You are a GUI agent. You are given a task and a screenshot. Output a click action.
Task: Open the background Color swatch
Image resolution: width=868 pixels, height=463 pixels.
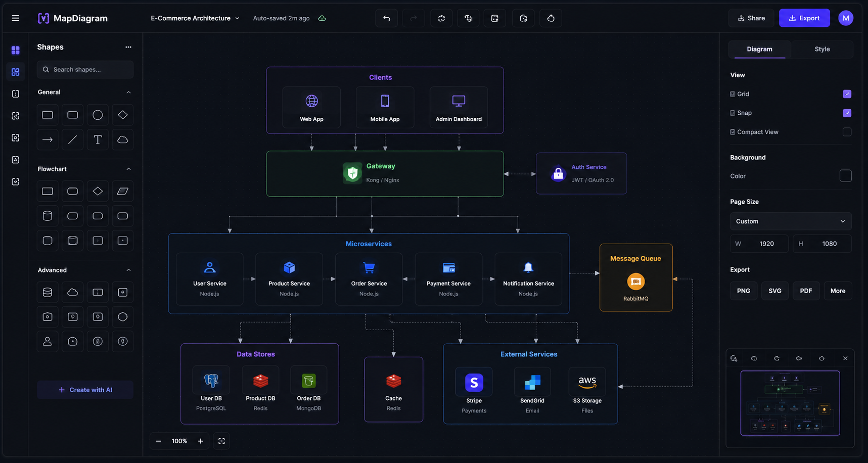click(x=846, y=176)
